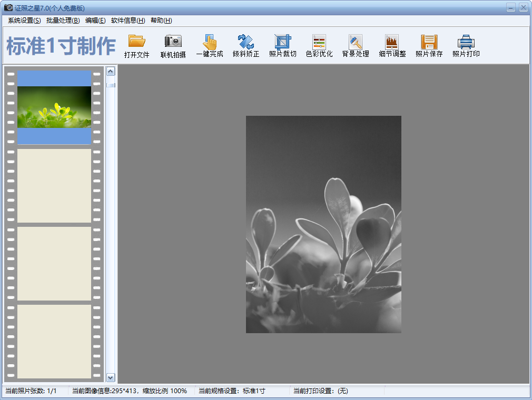
Task: Click the grayscale plant preview image
Action: tap(323, 224)
